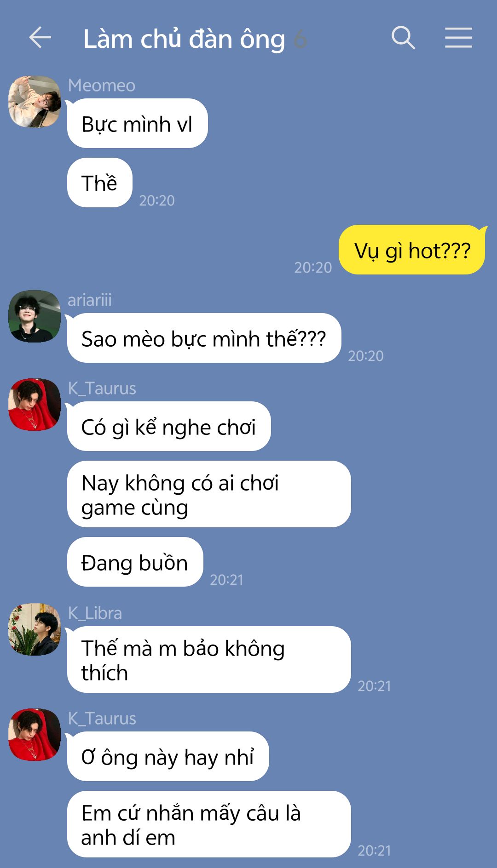Tap K_Taurus avatar beside "Có gì kể nghe chơi"

(35, 405)
